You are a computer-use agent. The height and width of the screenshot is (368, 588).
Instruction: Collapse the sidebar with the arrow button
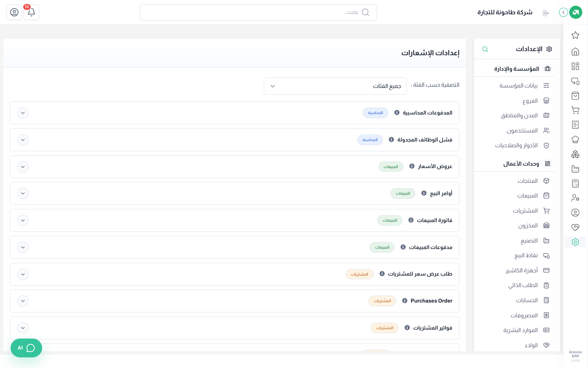point(563,12)
